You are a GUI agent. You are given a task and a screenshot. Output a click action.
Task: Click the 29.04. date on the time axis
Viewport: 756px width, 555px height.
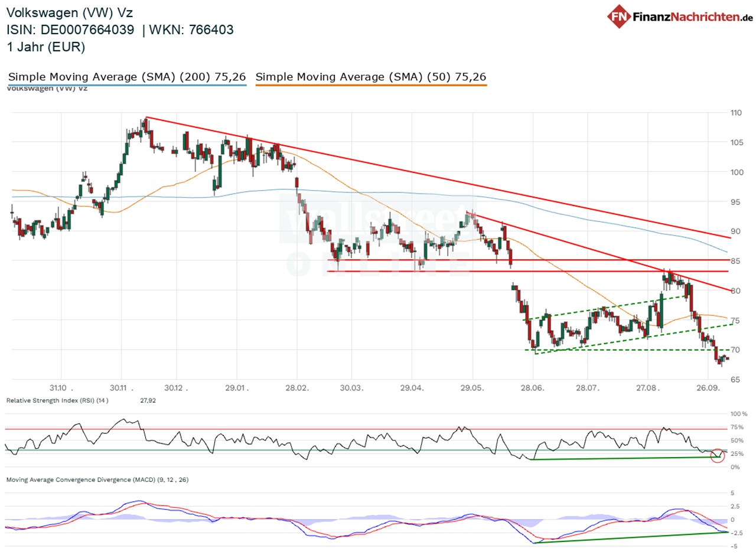click(x=413, y=387)
